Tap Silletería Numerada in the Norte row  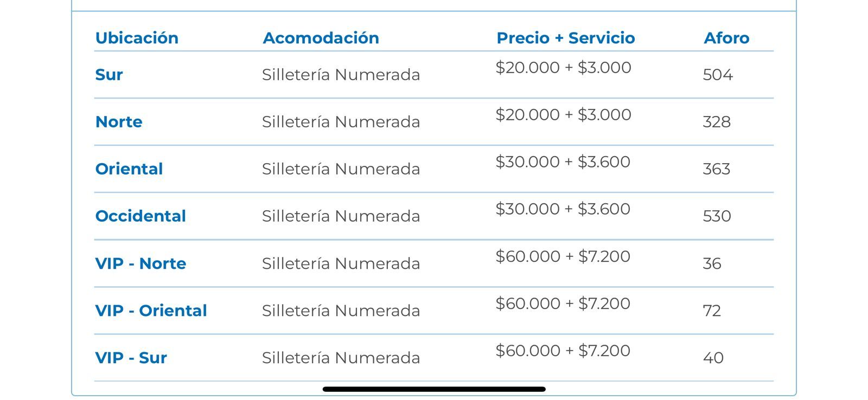(341, 122)
